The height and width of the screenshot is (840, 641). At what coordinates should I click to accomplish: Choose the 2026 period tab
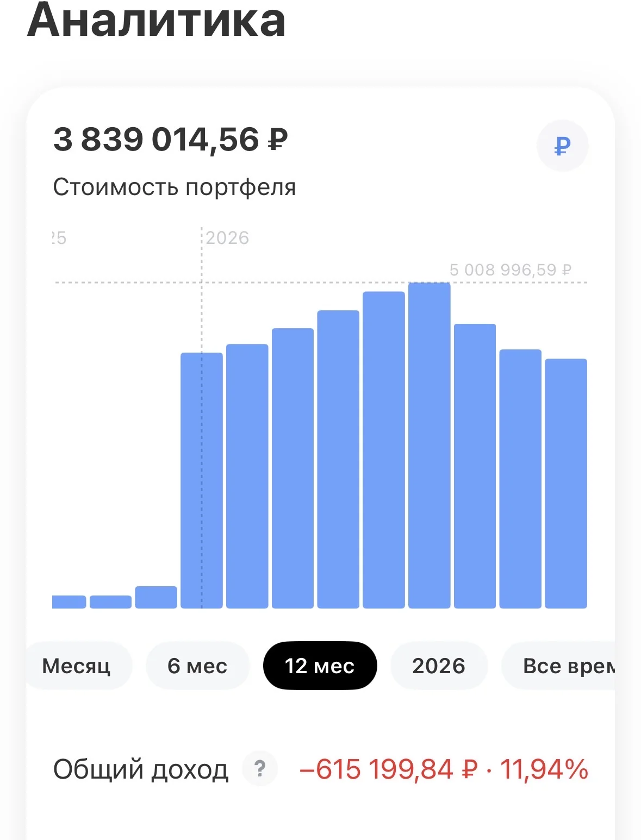click(x=439, y=666)
